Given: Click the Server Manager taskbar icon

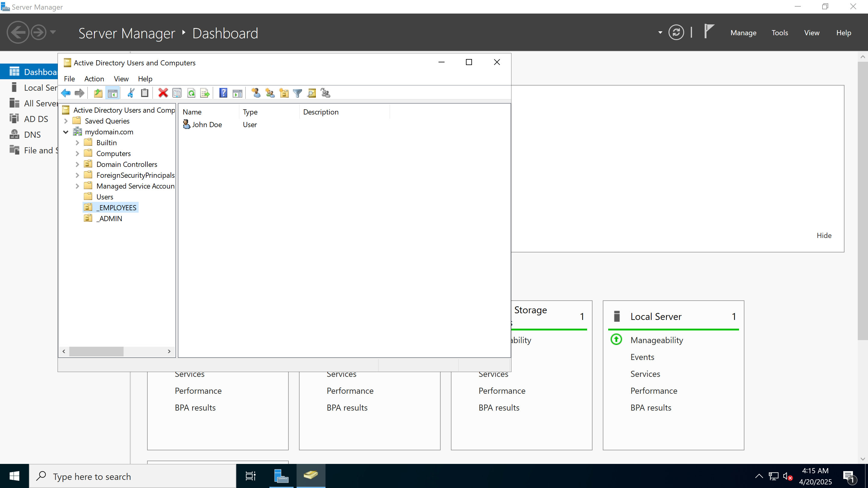Looking at the screenshot, I should (x=281, y=476).
